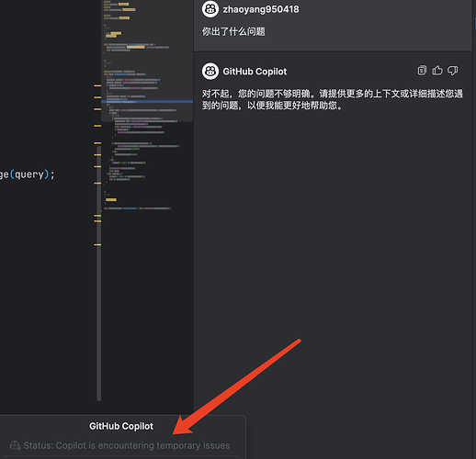The width and height of the screenshot is (476, 459).
Task: Click the GitHub Copilot sender name in chat
Action: click(x=255, y=72)
